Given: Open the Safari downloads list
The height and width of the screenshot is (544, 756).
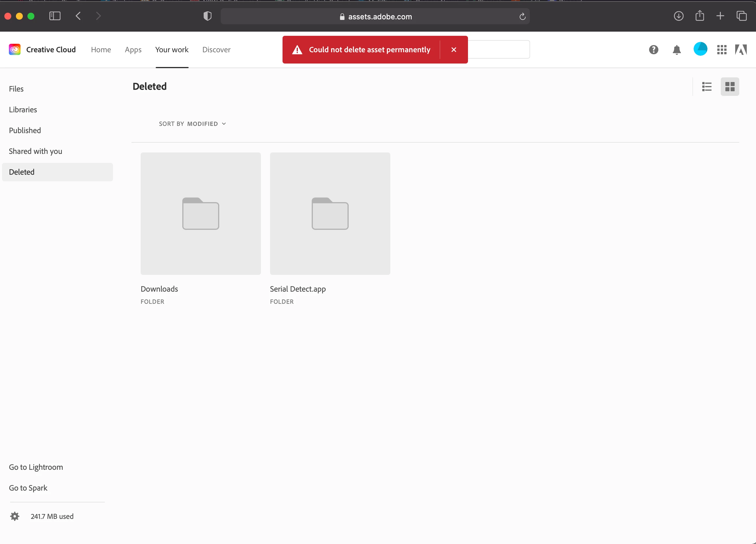Looking at the screenshot, I should pos(678,16).
